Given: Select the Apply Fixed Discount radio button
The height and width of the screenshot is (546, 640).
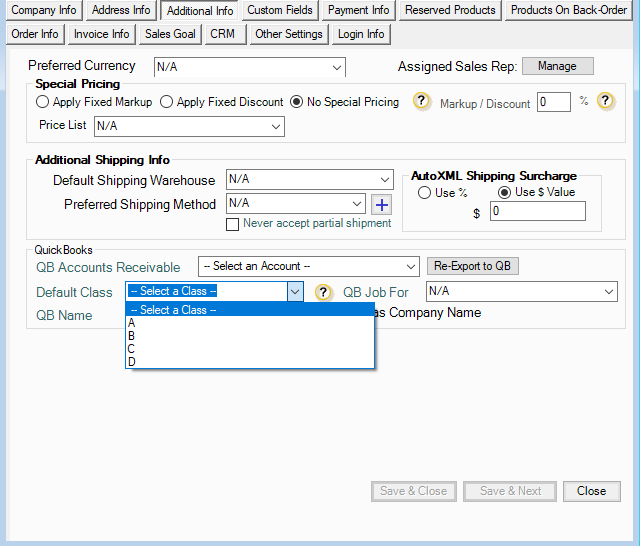Looking at the screenshot, I should click(167, 102).
